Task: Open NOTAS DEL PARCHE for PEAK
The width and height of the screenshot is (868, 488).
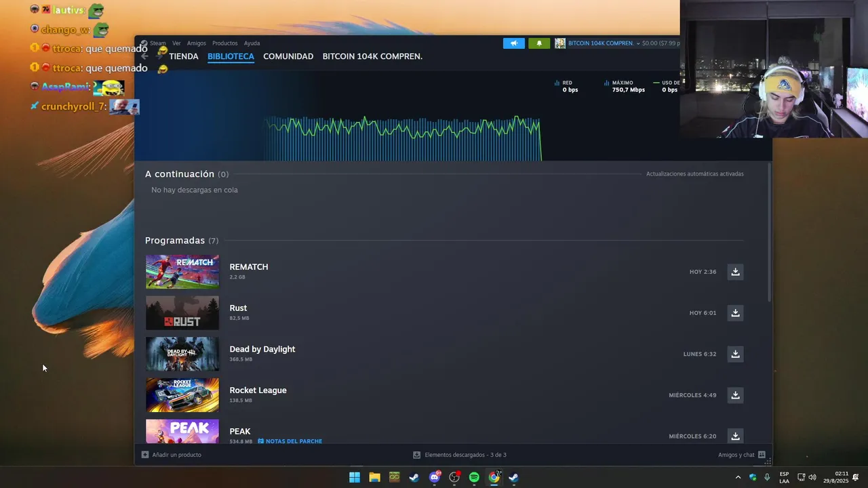Action: coord(290,441)
